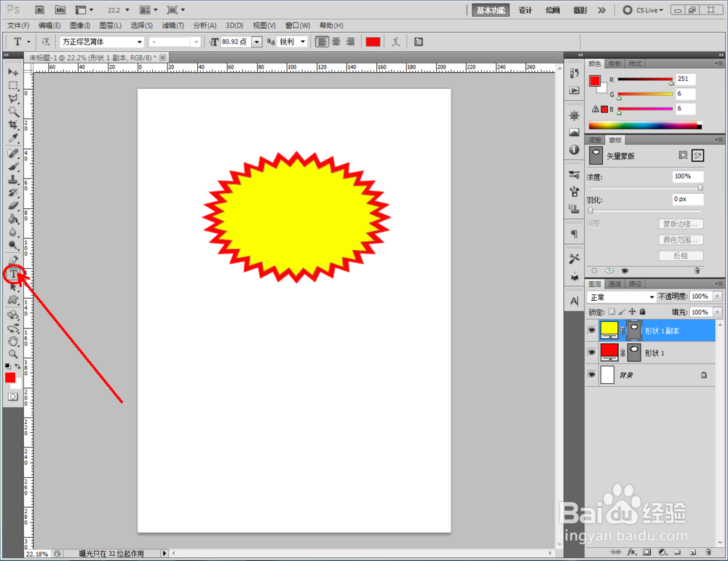Select the Eyedropper tool

13,138
